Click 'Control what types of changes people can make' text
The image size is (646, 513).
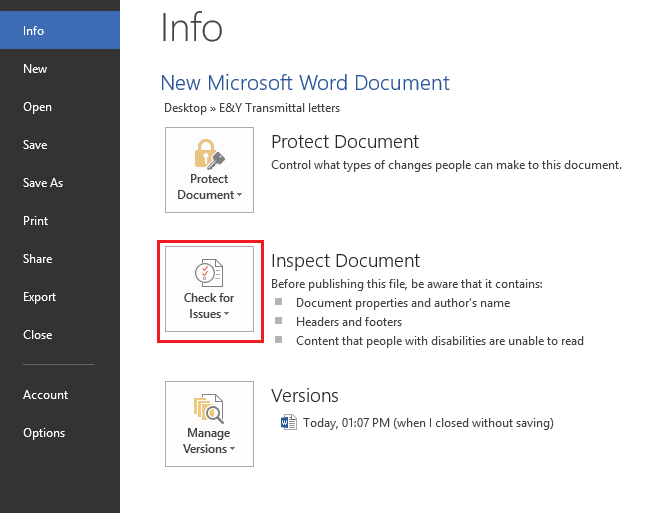(446, 165)
